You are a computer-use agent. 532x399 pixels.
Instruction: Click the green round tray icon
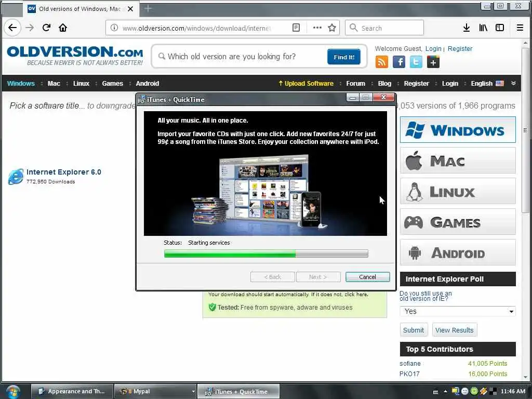(474, 391)
